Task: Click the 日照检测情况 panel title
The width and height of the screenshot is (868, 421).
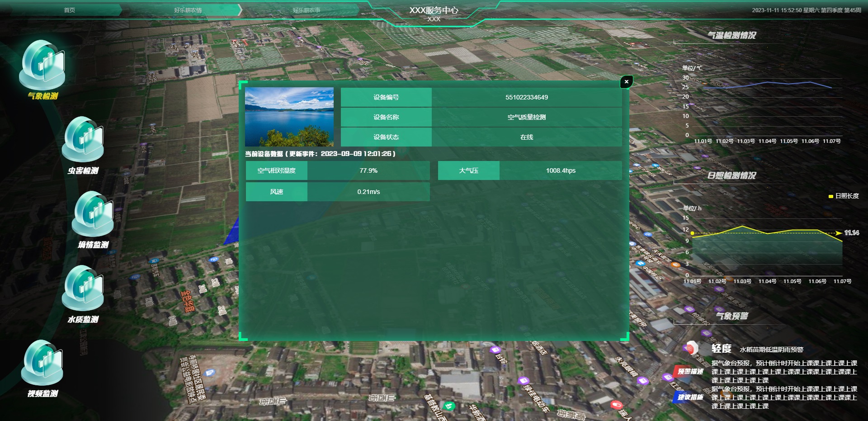Action: point(731,175)
